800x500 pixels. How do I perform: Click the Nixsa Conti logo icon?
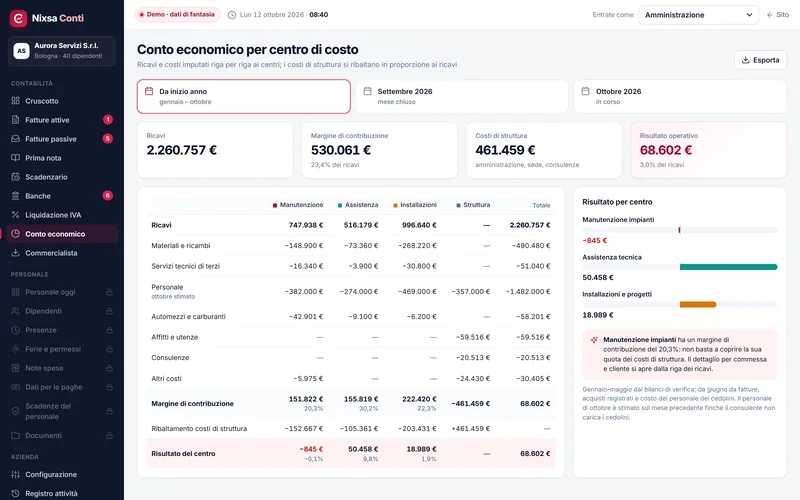[x=18, y=18]
